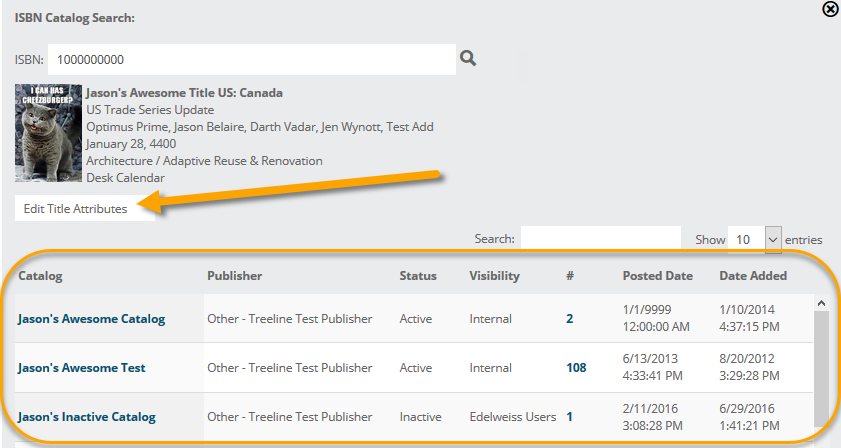Sort by Posted Date column header
Viewport: 841px width, 448px height.
(x=657, y=275)
